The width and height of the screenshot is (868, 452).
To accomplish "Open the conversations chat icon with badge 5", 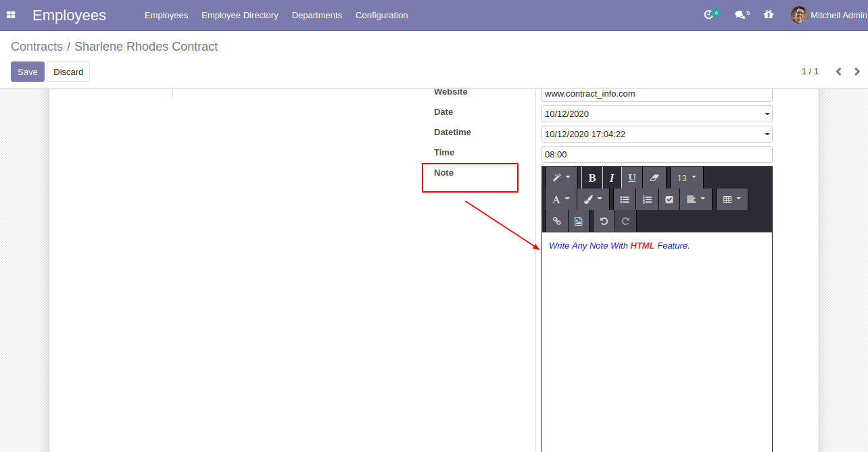I will click(x=742, y=14).
